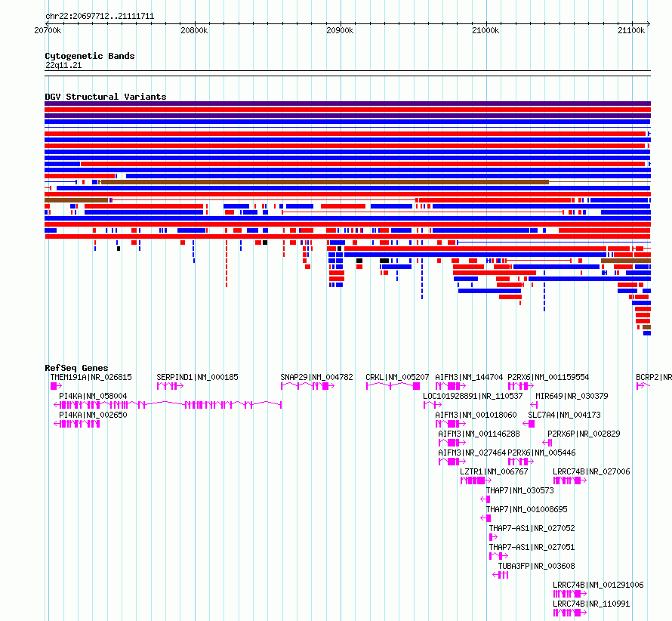Click the 20800k ruler label
Screen dimensions: 672x621
pos(194,30)
